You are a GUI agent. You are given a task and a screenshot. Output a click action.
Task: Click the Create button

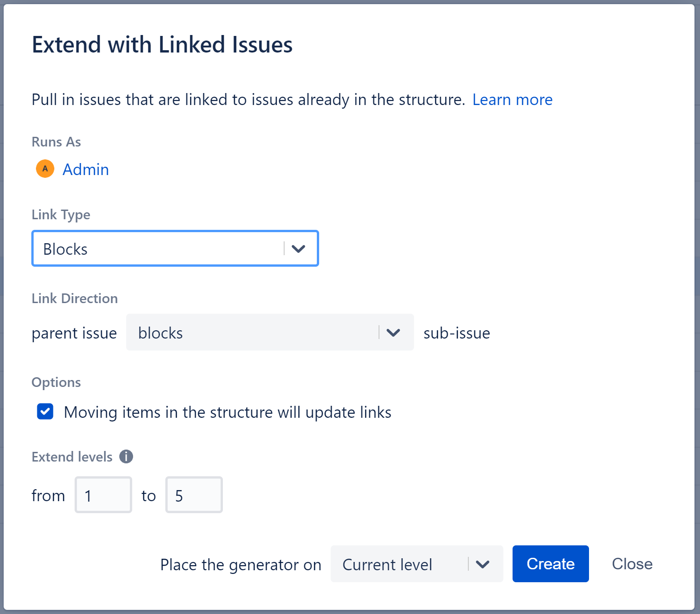(x=550, y=564)
